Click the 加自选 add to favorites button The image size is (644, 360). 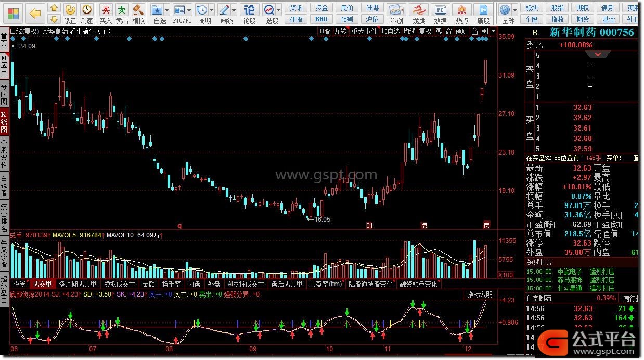pyautogui.click(x=390, y=31)
